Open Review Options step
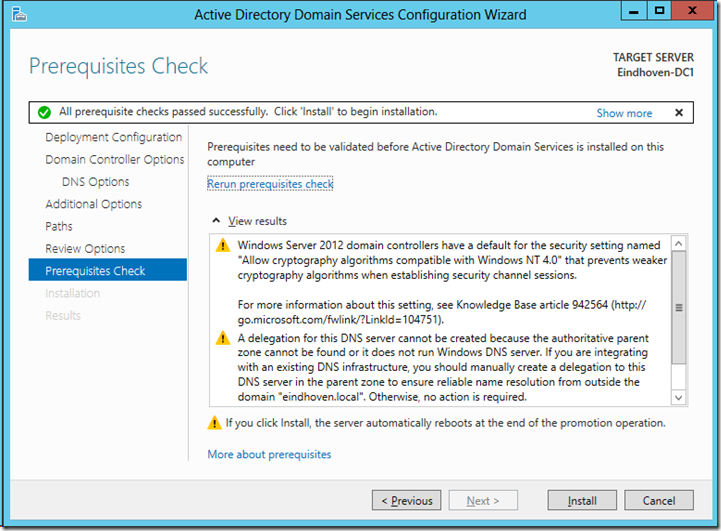This screenshot has width=721, height=531. 85,248
